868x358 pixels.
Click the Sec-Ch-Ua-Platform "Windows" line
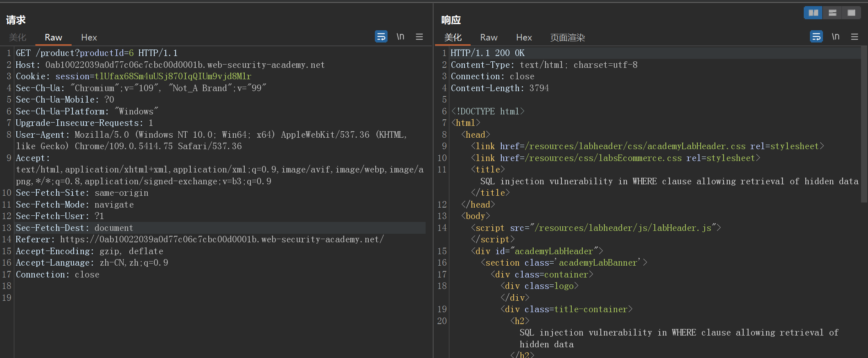coord(87,111)
